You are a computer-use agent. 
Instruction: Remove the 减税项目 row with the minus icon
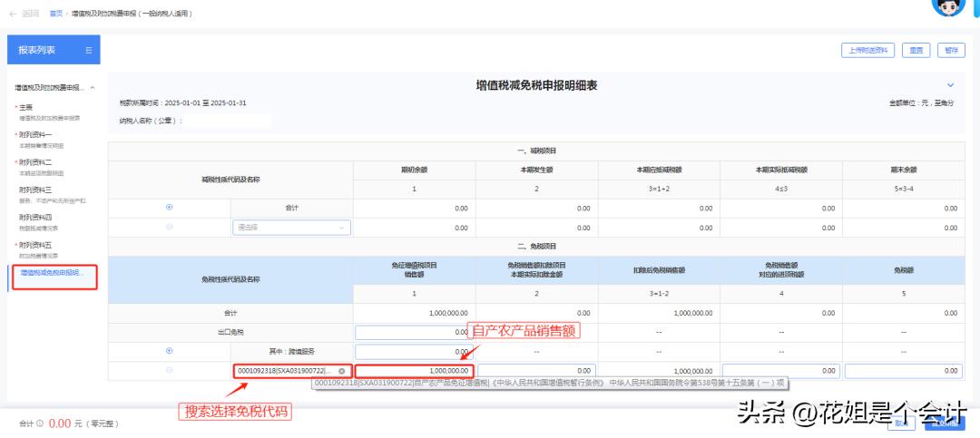170,227
